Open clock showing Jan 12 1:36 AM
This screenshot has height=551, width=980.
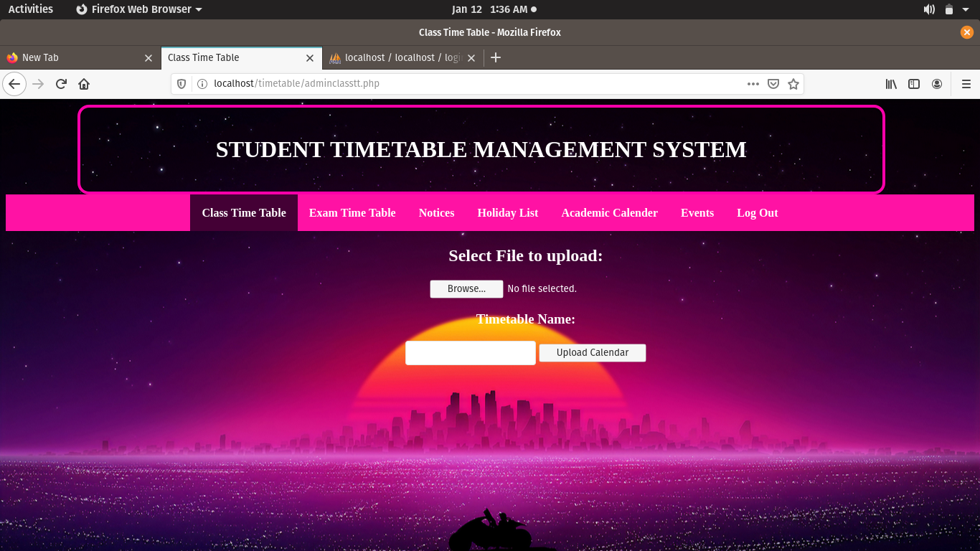494,9
